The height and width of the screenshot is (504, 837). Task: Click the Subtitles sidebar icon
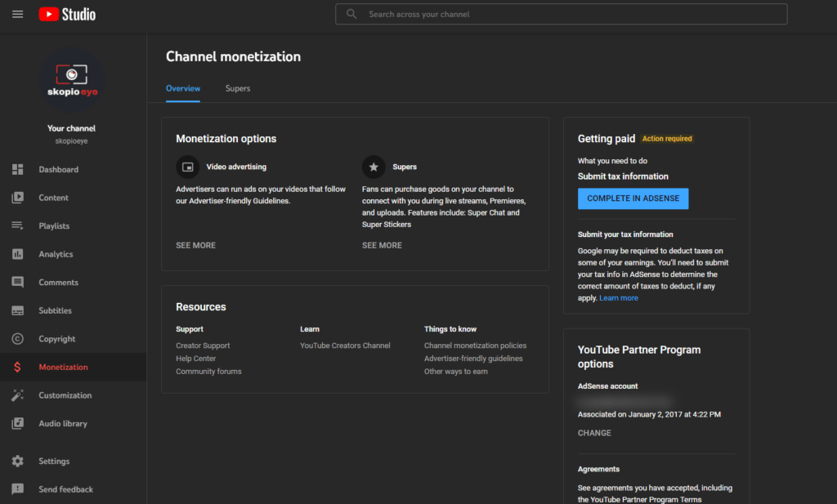pyautogui.click(x=18, y=310)
